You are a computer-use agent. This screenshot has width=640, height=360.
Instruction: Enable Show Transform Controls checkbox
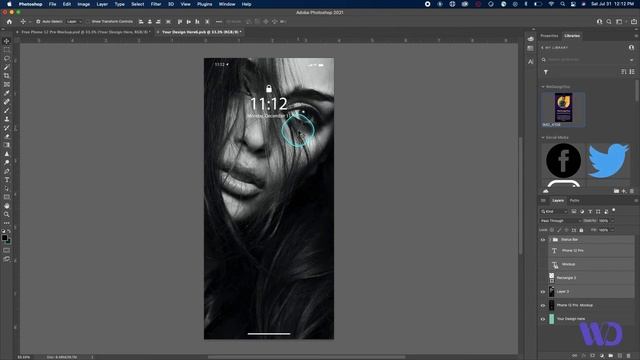point(88,22)
